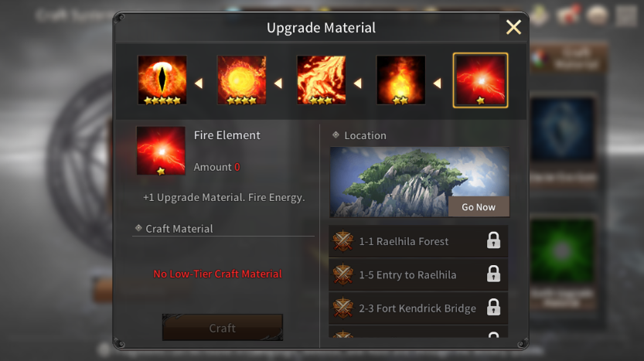Click the crossed swords icon for Raelhila Forest
The width and height of the screenshot is (644, 361).
click(343, 241)
